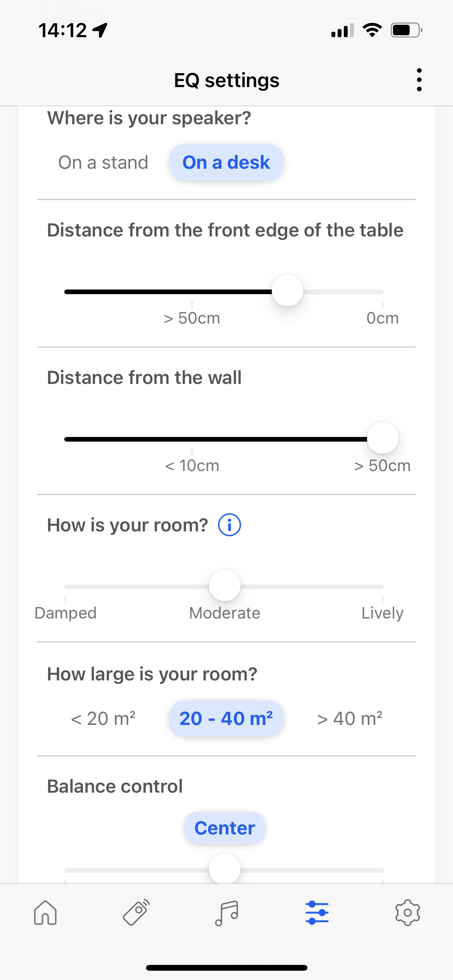The height and width of the screenshot is (980, 453).
Task: Set room slider to Damped
Action: pos(66,587)
